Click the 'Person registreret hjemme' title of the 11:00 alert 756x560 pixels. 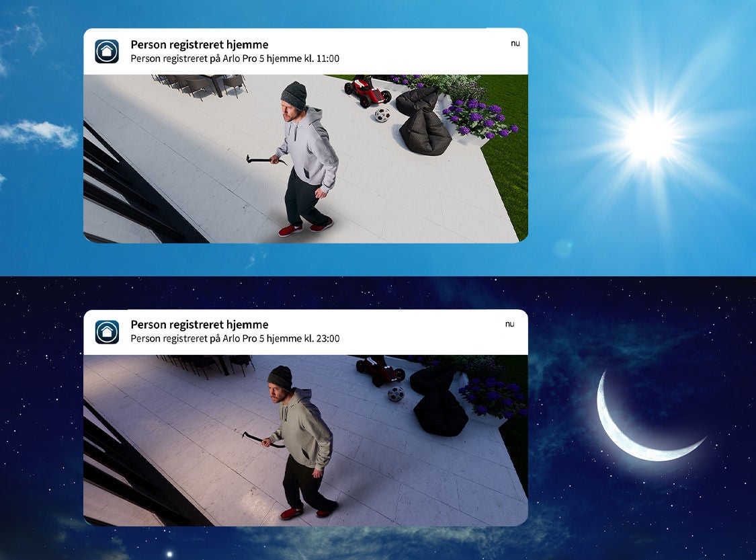(200, 45)
